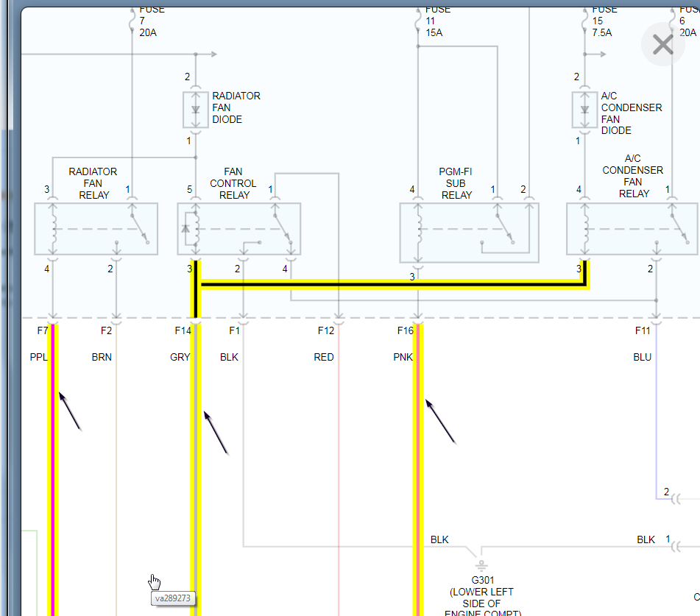Click the Radiator Fan Diode symbol

195,107
